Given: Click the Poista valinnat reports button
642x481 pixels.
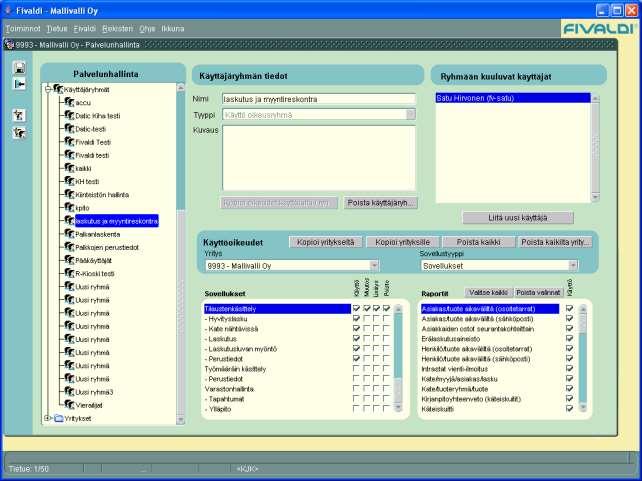Looking at the screenshot, I should click(x=538, y=292).
